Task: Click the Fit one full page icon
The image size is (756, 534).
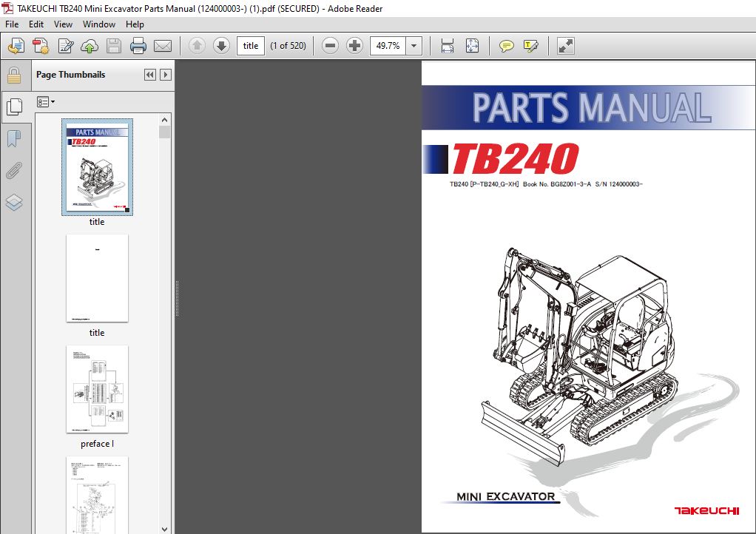Action: click(472, 46)
